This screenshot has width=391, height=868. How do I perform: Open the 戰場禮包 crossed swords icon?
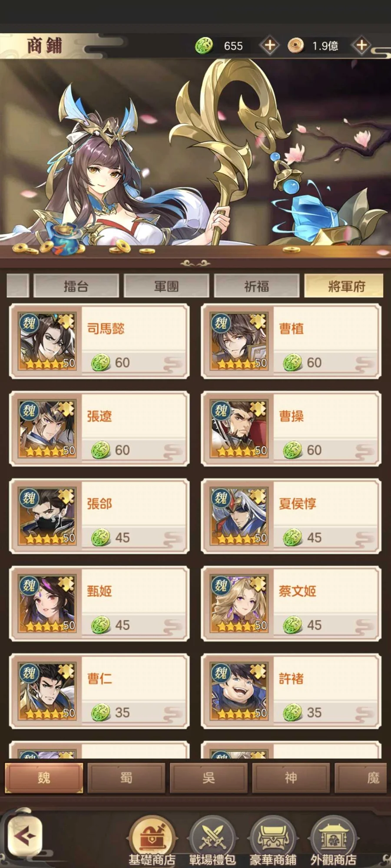212,840
